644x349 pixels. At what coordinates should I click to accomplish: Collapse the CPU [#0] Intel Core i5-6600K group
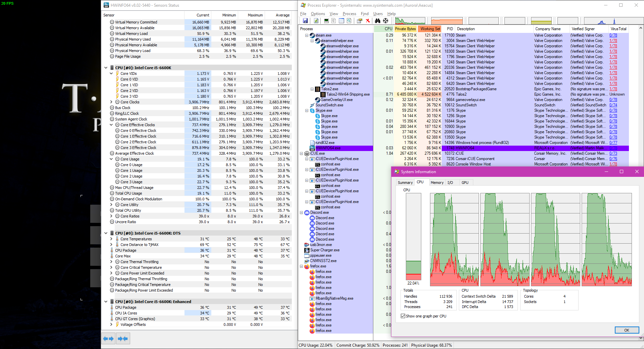click(106, 68)
